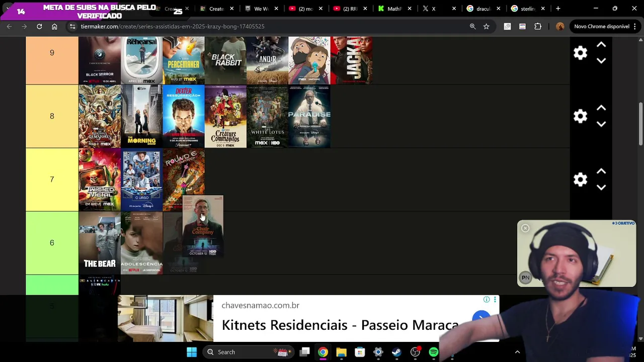Open Chrome profile avatar
The width and height of the screenshot is (644, 362).
(x=560, y=26)
